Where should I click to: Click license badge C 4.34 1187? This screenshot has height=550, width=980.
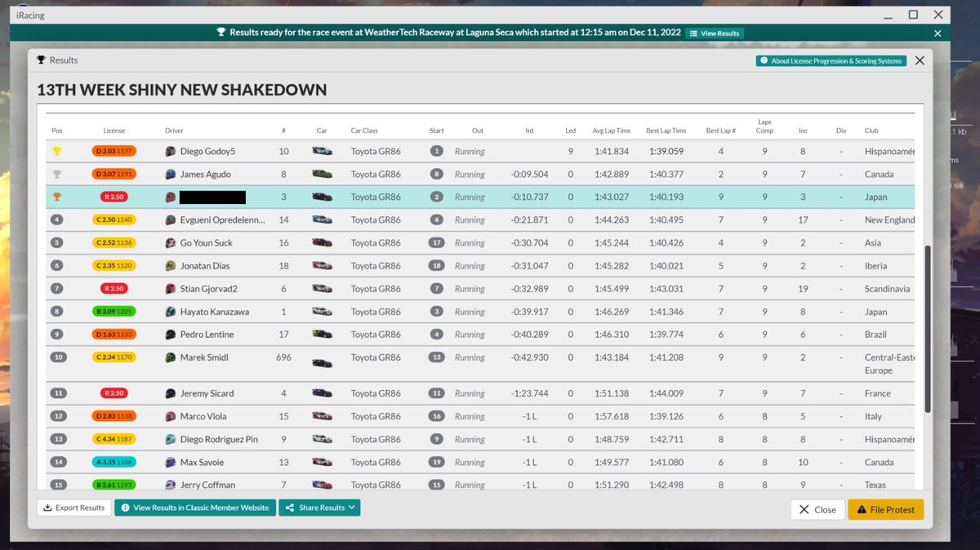(114, 439)
